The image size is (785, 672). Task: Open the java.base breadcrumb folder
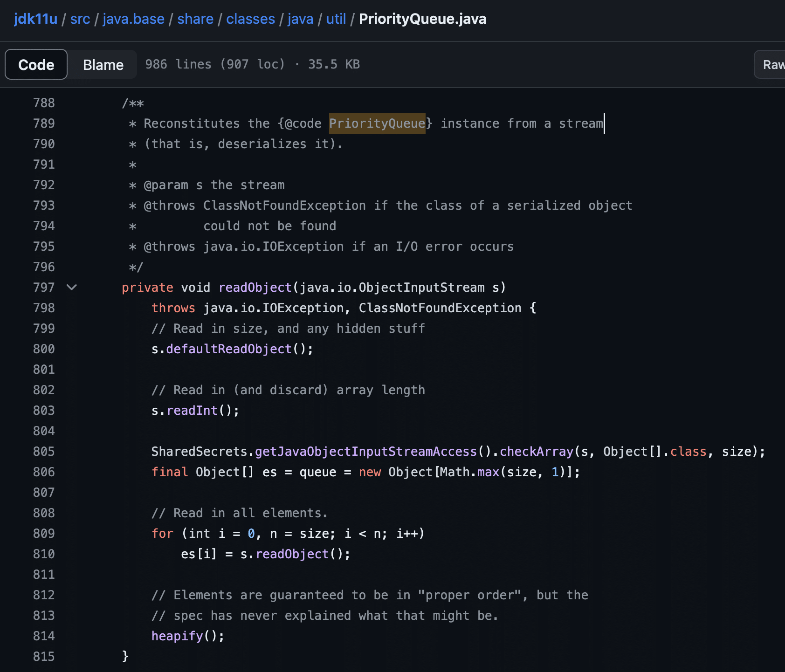133,19
